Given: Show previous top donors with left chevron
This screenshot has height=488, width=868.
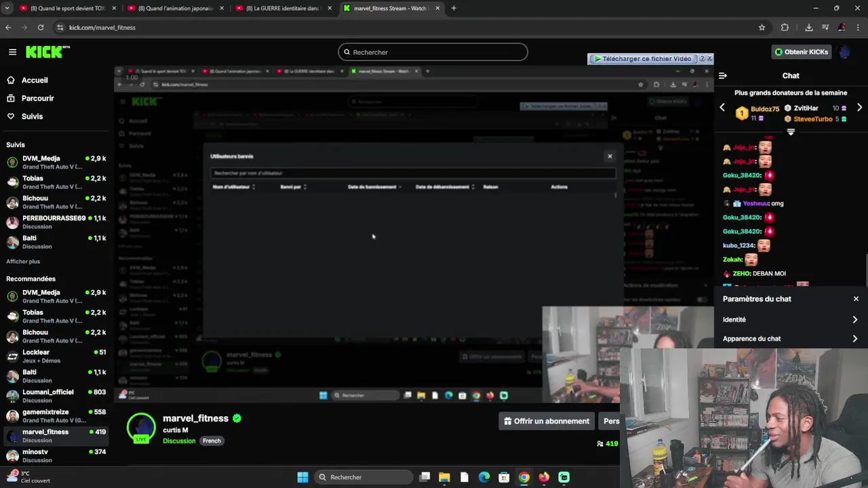Looking at the screenshot, I should pos(722,108).
